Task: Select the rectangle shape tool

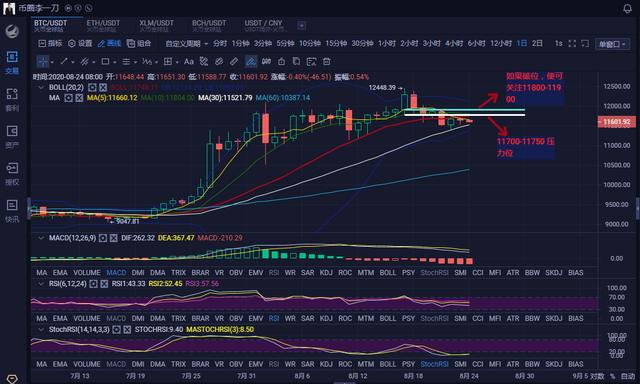Action: [x=105, y=62]
